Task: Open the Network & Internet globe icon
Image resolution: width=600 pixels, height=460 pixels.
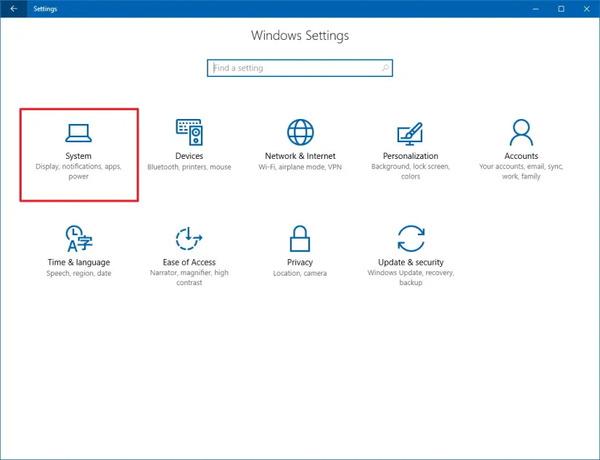Action: coord(300,132)
